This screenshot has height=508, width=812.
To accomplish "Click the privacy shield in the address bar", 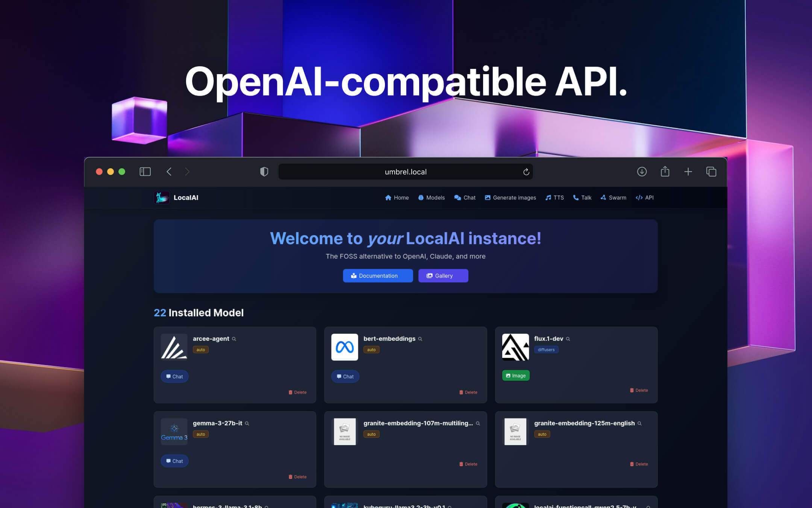I will 264,172.
